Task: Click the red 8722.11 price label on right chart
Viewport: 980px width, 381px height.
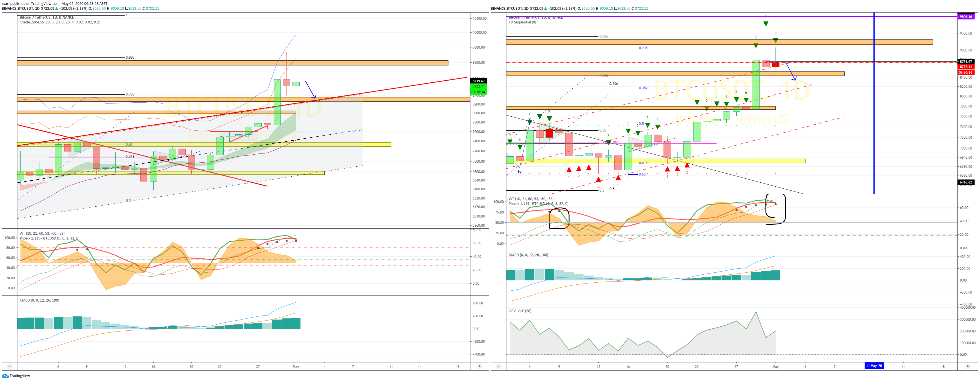Action: [x=965, y=67]
